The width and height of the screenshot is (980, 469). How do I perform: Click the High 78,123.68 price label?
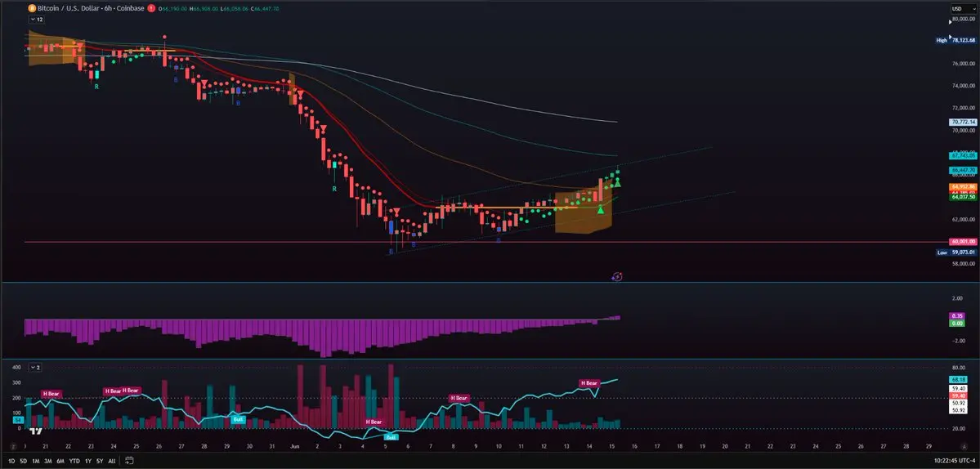click(955, 40)
